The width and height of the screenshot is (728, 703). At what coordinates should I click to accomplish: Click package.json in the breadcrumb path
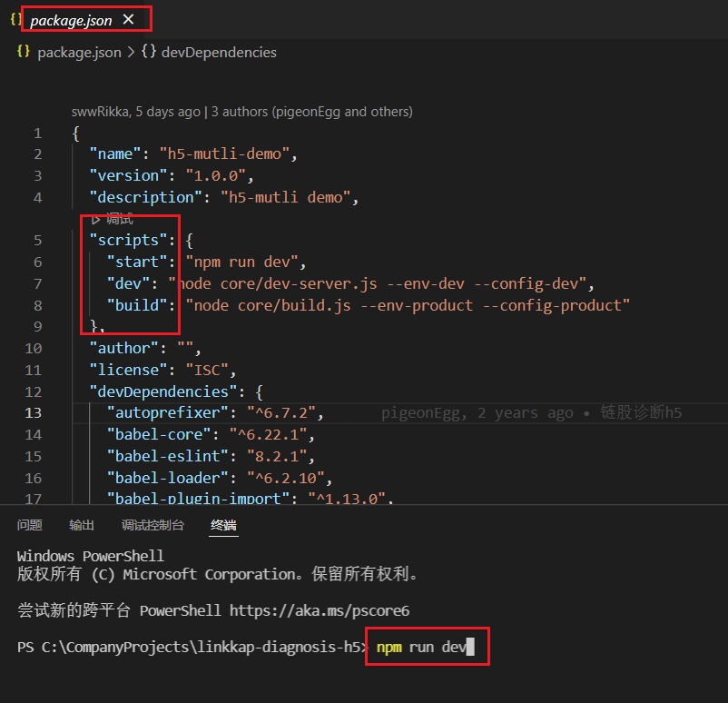pyautogui.click(x=79, y=53)
